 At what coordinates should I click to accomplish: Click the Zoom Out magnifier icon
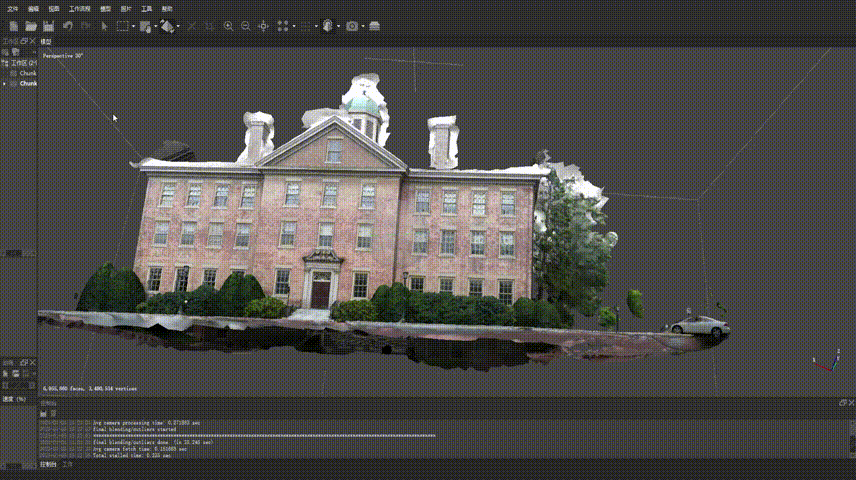(246, 25)
